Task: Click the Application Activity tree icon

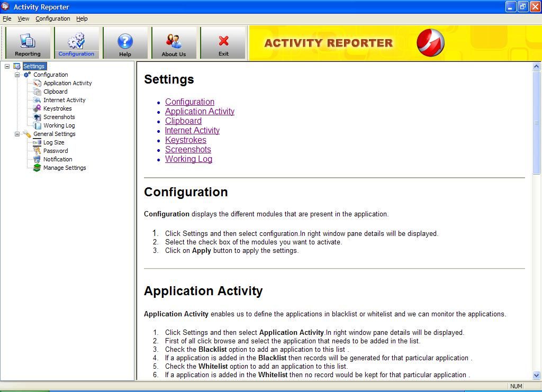Action: 37,83
